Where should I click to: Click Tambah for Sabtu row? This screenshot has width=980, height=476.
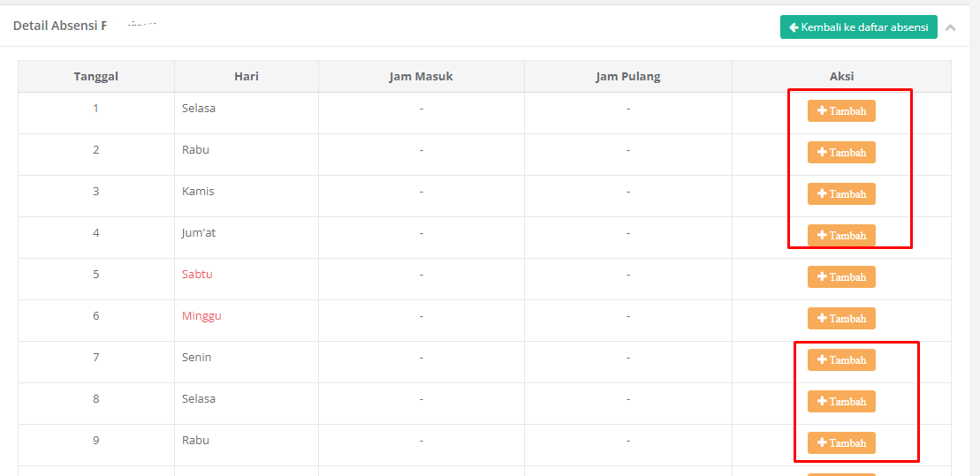841,277
